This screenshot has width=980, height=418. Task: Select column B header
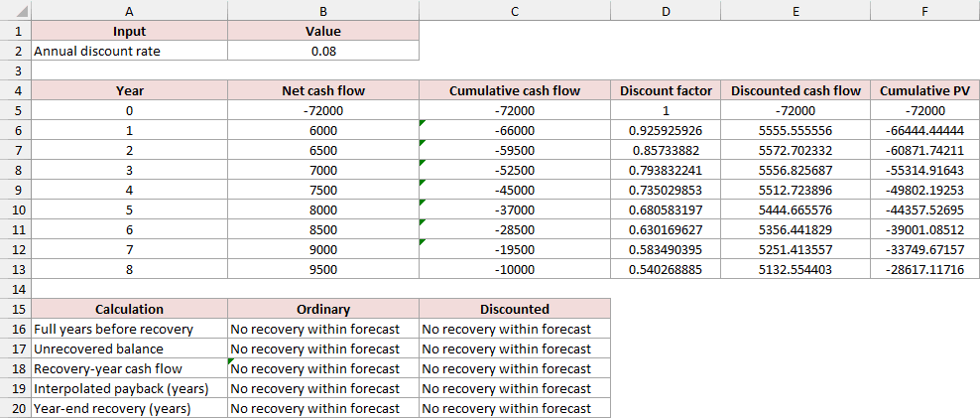tap(323, 10)
